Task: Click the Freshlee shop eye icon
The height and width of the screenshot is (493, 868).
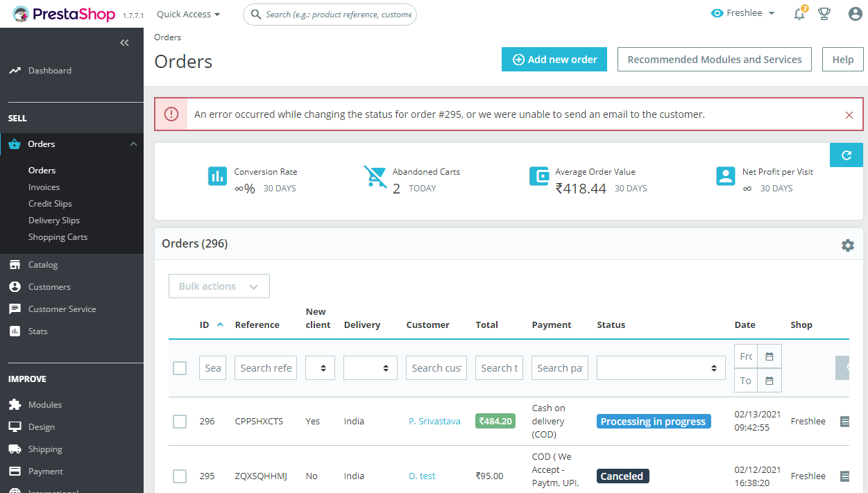Action: (x=717, y=13)
